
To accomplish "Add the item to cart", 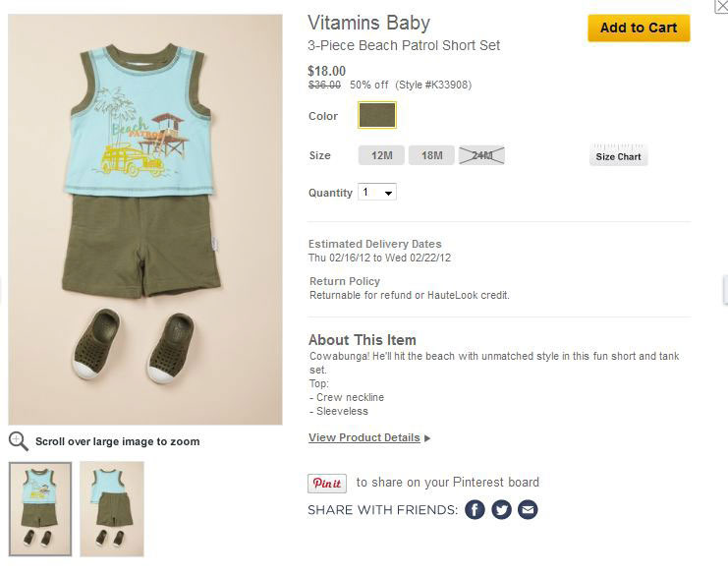I will (x=639, y=28).
